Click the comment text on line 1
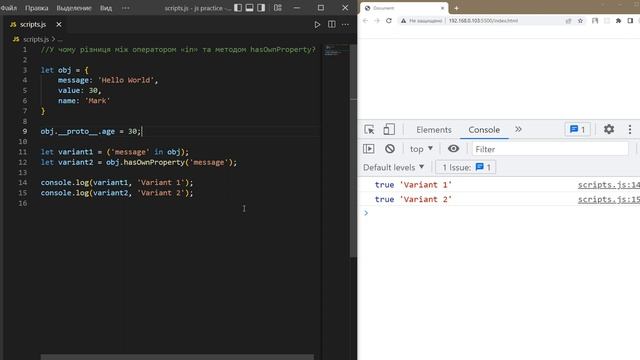The width and height of the screenshot is (640, 360). 178,49
